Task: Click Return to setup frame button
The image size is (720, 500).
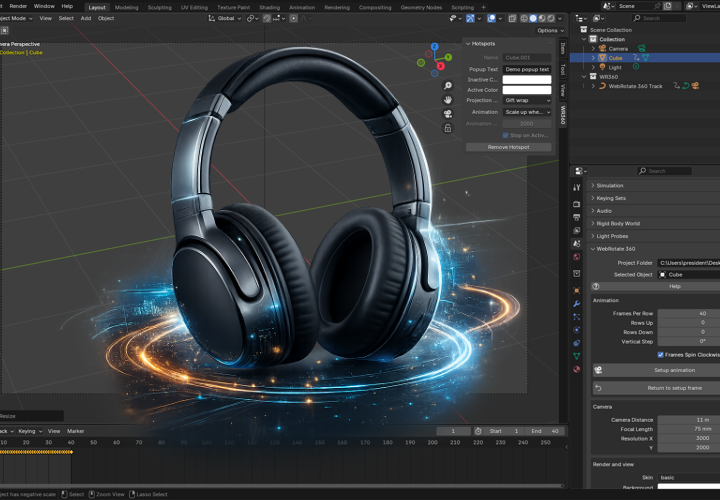Action: point(656,388)
